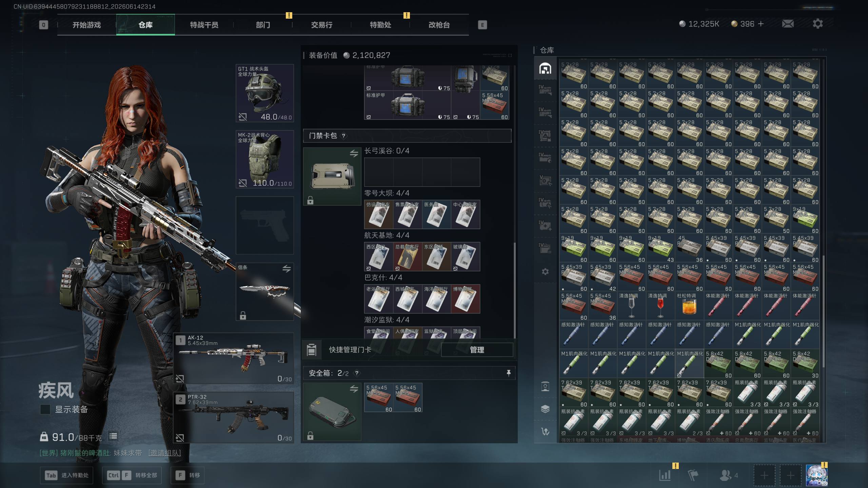Click the clipboard icon beside 快捷管理门卡
Image resolution: width=868 pixels, height=488 pixels.
tap(312, 350)
